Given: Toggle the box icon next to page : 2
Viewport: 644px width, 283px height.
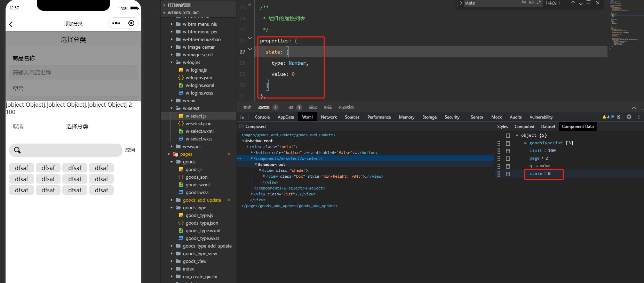Looking at the screenshot, I should 508,159.
